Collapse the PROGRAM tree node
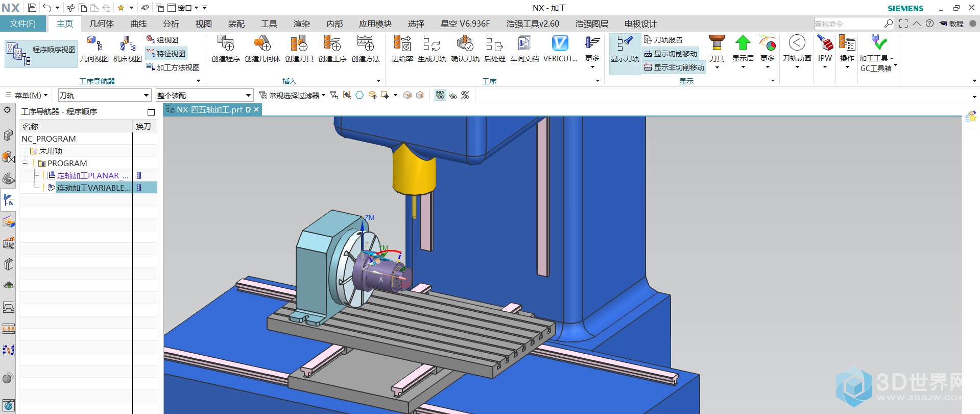The image size is (980, 414). (25, 164)
